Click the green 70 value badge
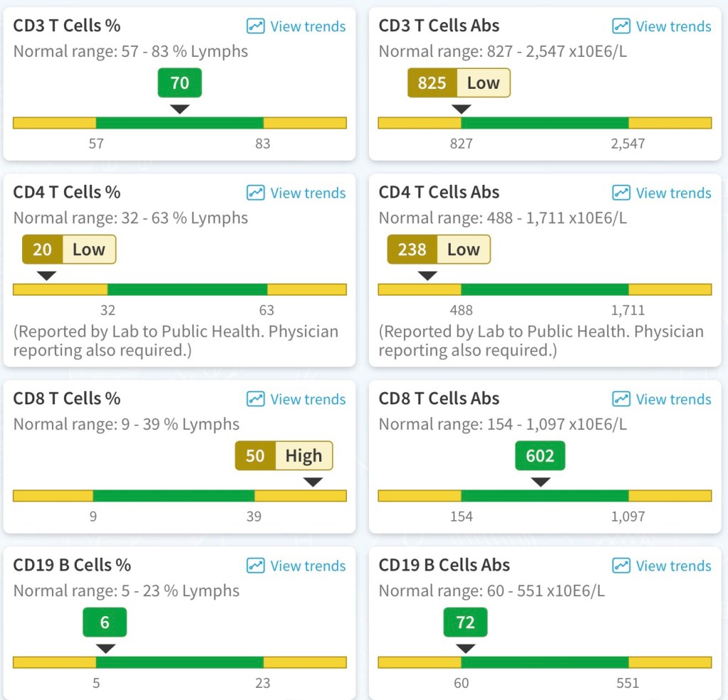 pos(180,83)
